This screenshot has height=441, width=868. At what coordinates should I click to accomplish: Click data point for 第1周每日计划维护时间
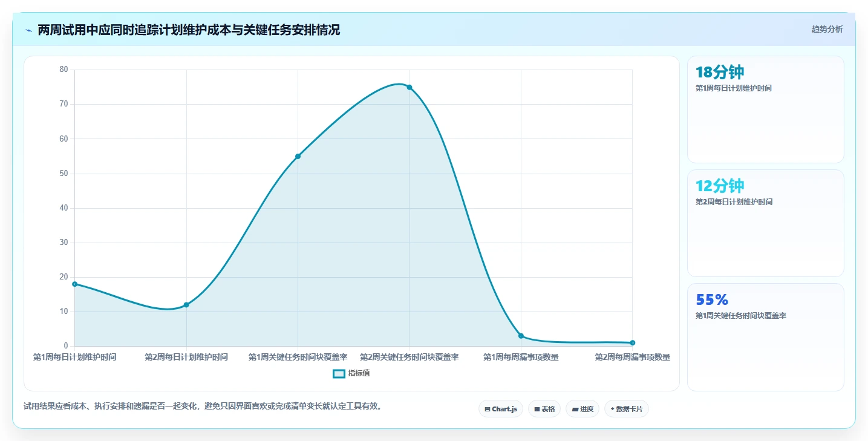click(74, 284)
